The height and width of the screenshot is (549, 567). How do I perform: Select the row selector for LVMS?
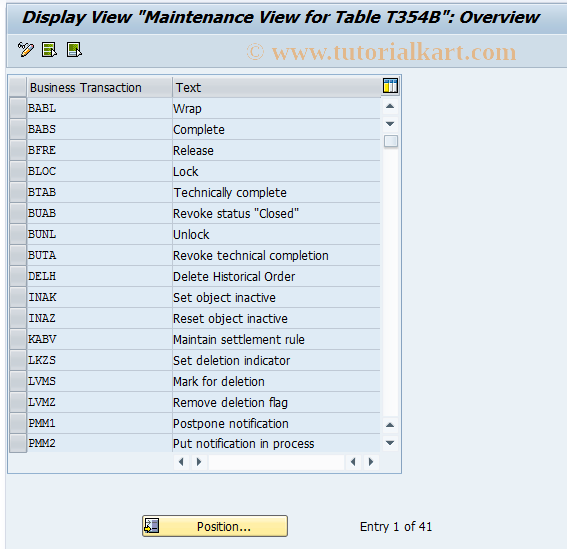point(18,381)
